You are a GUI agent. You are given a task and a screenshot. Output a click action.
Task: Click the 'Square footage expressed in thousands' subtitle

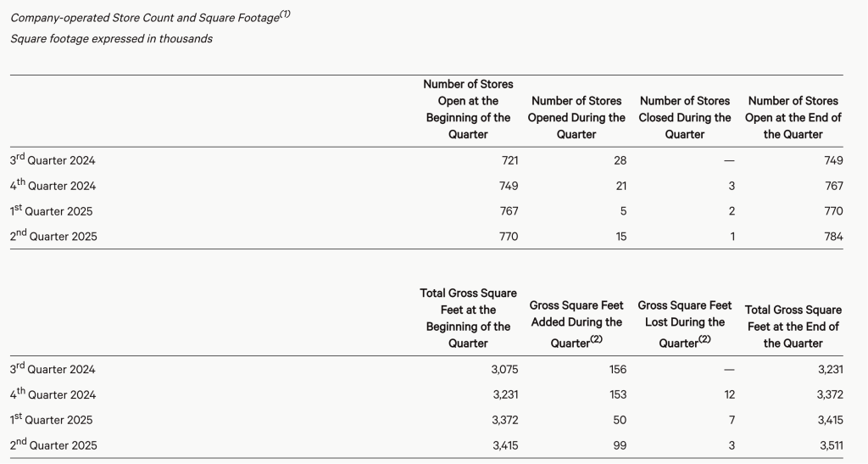(x=112, y=39)
